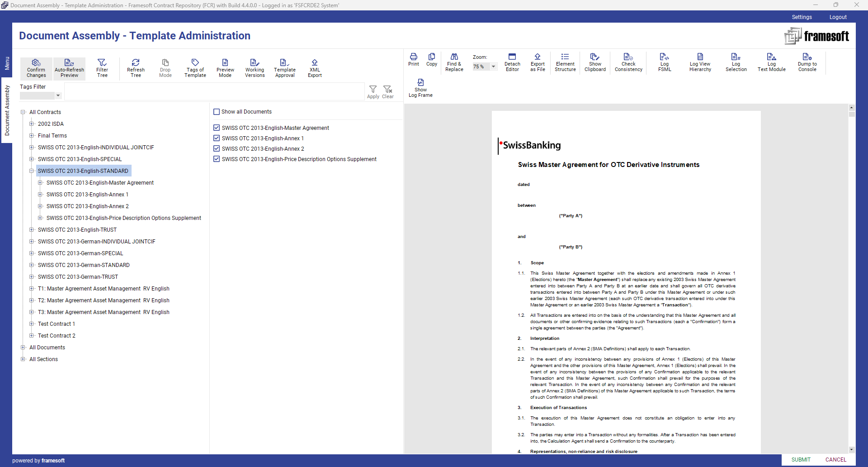Apply the tags filter
The width and height of the screenshot is (868, 467).
click(x=373, y=92)
